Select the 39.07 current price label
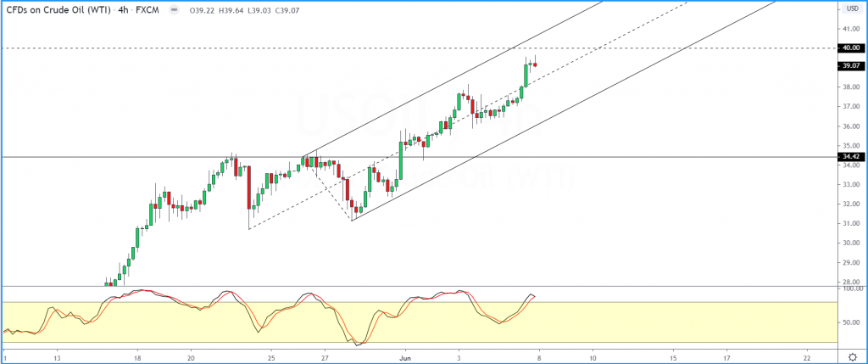 click(851, 65)
